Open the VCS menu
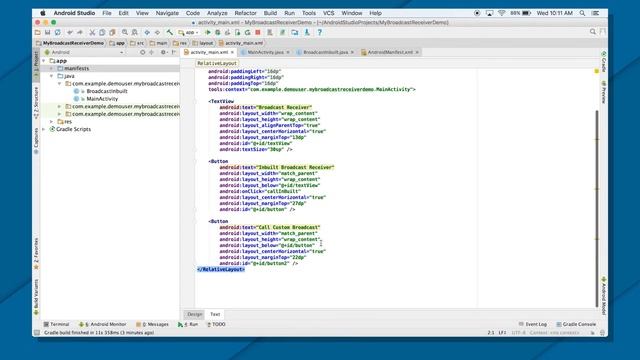The height and width of the screenshot is (360, 640). click(329, 13)
